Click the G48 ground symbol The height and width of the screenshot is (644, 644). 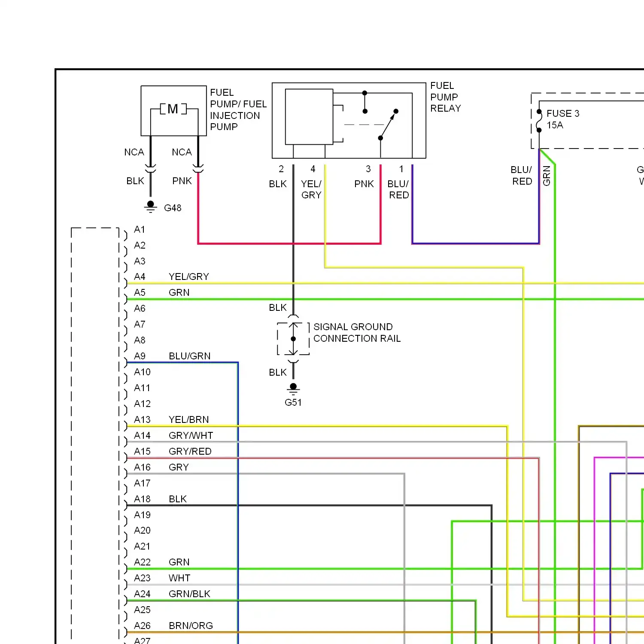pos(150,207)
